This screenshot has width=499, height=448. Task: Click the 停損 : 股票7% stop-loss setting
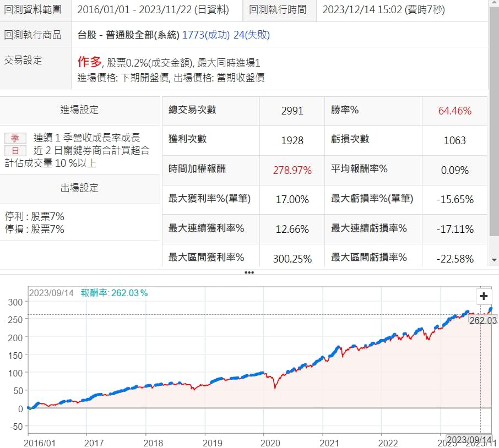(x=35, y=229)
